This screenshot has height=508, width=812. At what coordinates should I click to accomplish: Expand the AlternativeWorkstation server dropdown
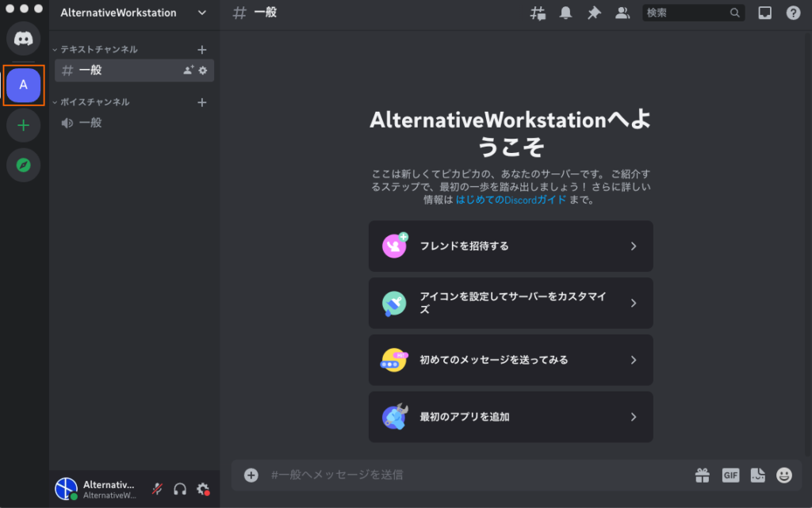tap(201, 13)
